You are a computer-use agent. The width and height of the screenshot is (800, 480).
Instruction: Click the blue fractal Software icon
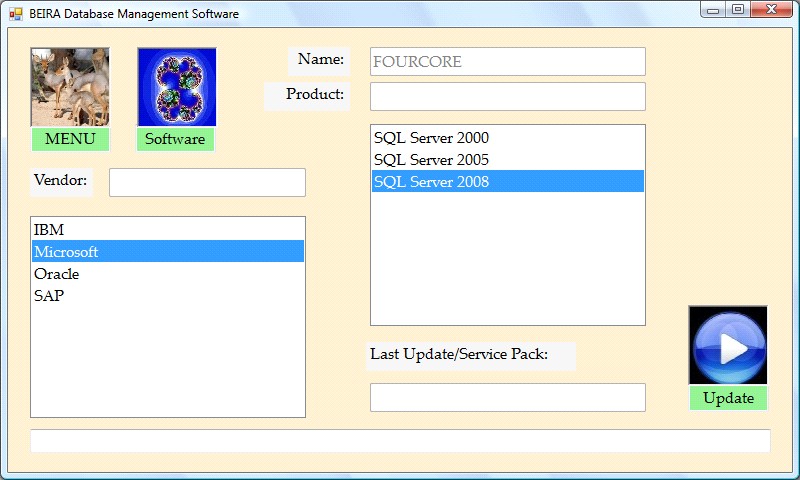[x=176, y=87]
